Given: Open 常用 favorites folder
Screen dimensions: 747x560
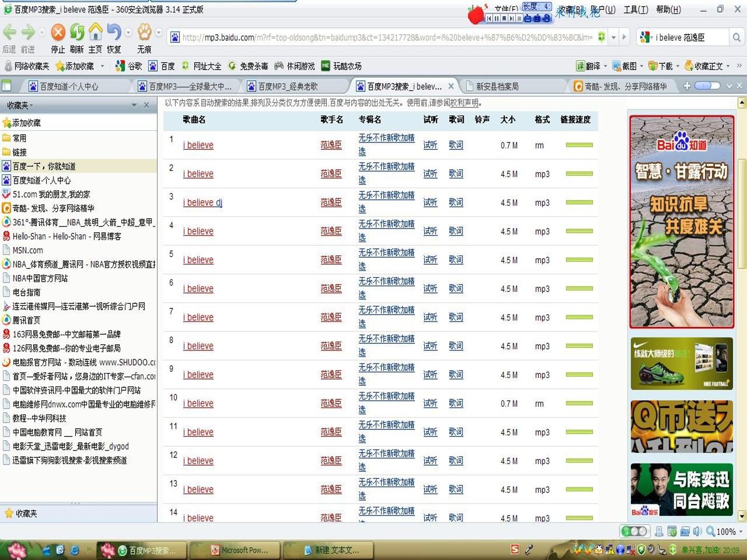Looking at the screenshot, I should pos(15,138).
